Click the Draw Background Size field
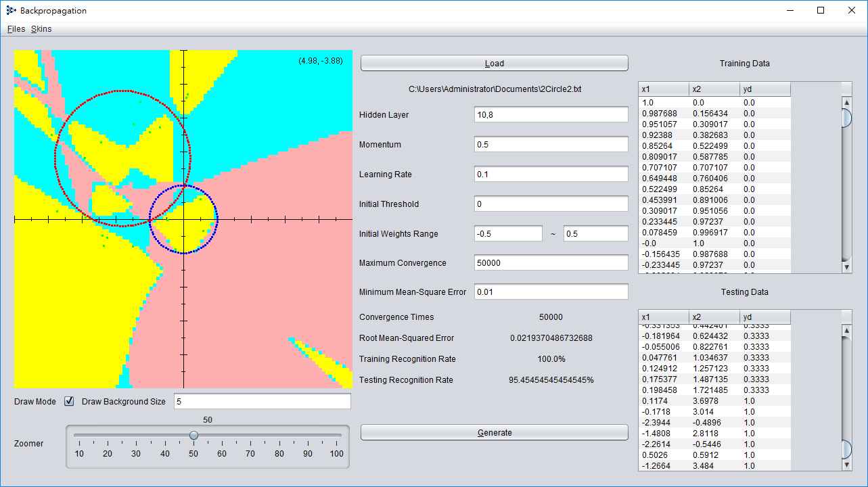The image size is (868, 487). [x=262, y=402]
